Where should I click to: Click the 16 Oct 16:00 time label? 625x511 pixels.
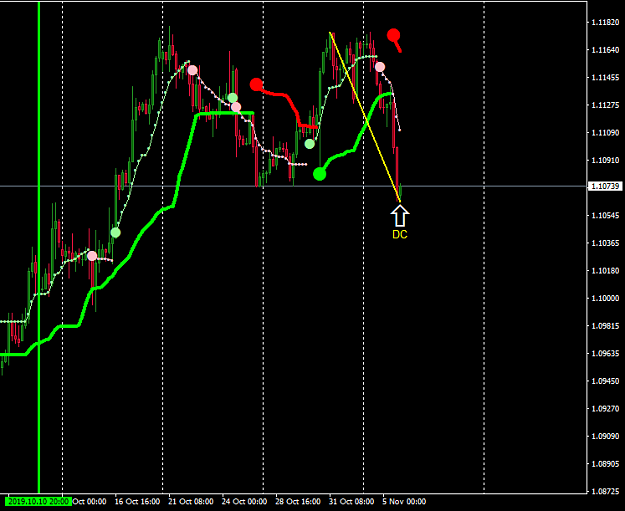tap(137, 501)
